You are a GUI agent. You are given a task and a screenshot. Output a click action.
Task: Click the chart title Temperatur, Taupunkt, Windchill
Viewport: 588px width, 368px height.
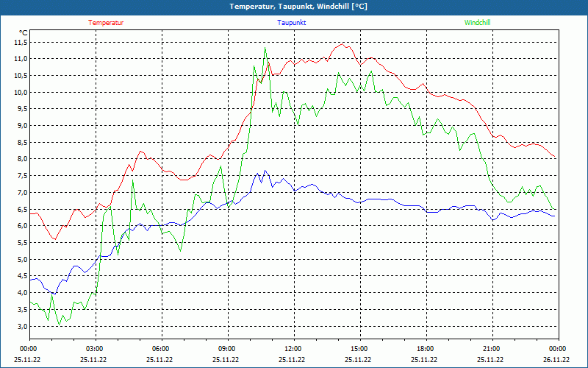pos(298,7)
